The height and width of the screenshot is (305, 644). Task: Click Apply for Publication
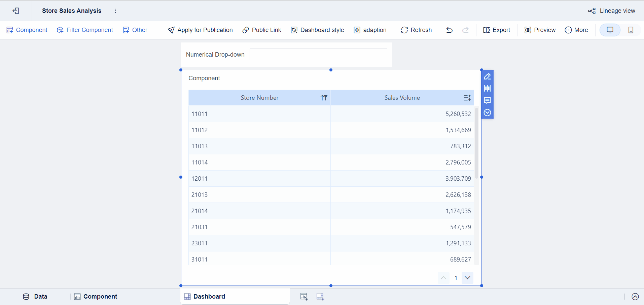[x=200, y=30]
